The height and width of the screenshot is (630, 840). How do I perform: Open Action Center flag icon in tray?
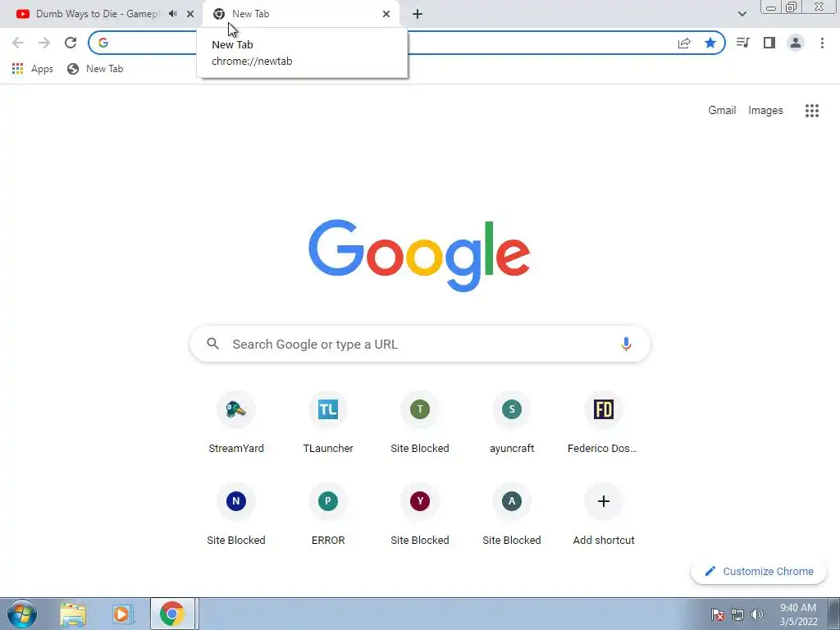point(718,614)
